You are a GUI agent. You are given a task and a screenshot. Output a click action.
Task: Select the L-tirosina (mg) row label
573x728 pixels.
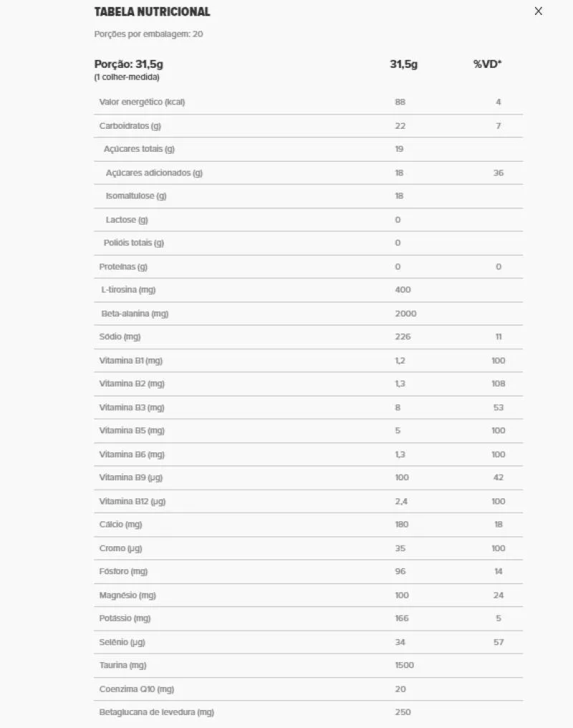coord(128,290)
